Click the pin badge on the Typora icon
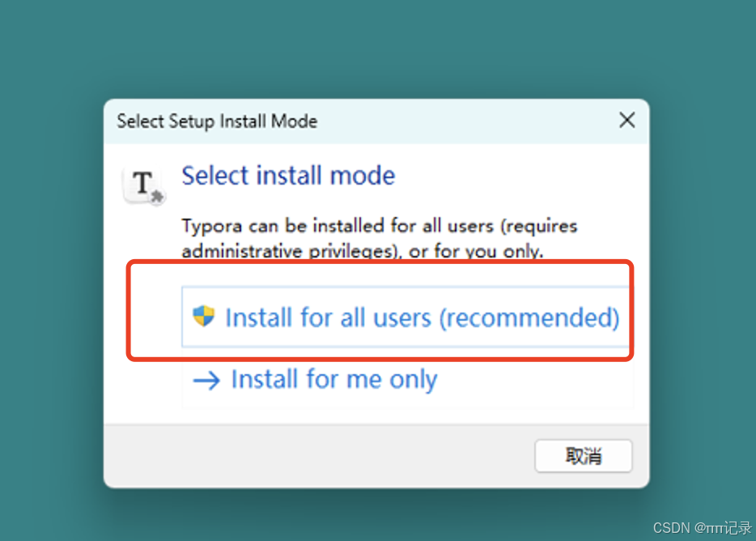Viewport: 756px width, 541px height. pyautogui.click(x=157, y=197)
